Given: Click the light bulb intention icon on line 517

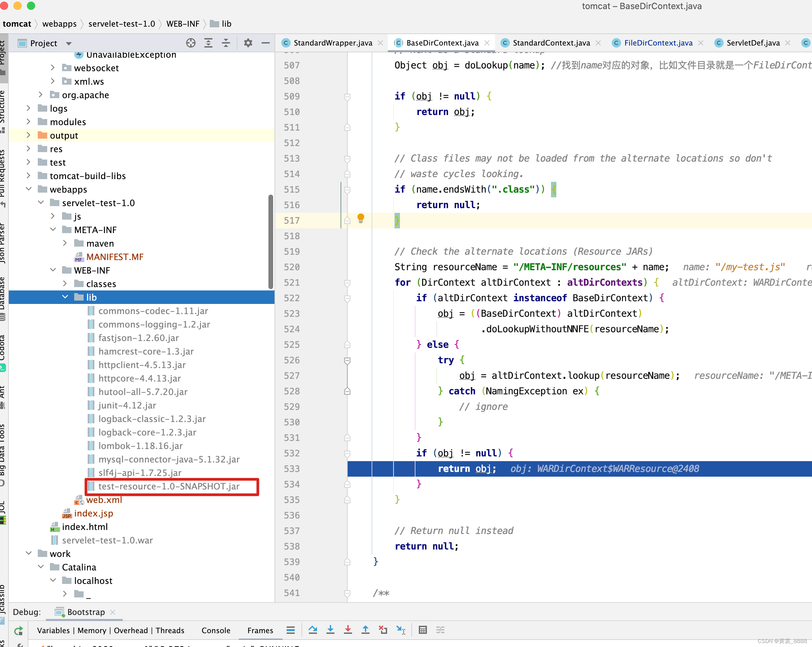Looking at the screenshot, I should (x=360, y=218).
